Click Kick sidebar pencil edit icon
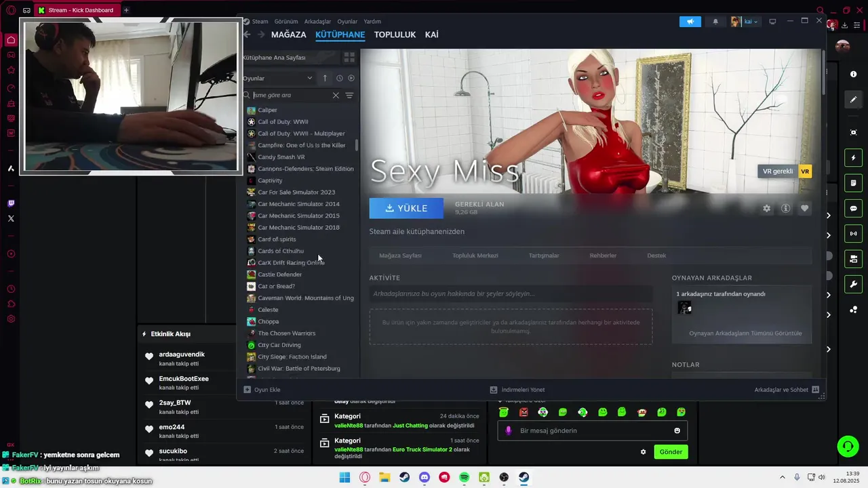Image resolution: width=868 pixels, height=488 pixels. [854, 100]
